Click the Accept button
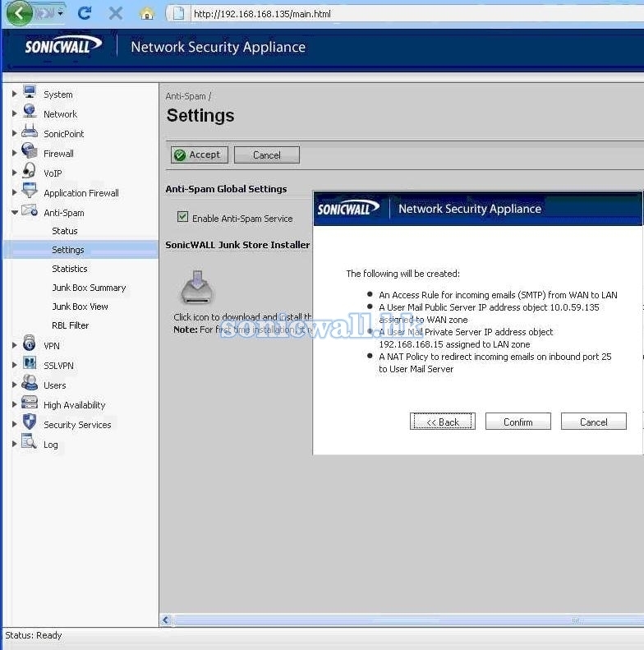644x650 pixels. [x=200, y=155]
